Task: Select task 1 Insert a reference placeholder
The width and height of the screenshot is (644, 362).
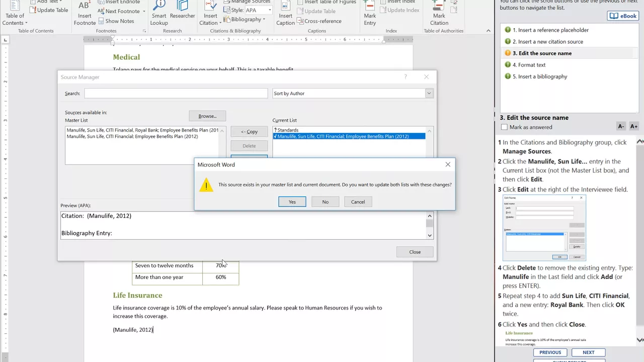Action: 550,30
